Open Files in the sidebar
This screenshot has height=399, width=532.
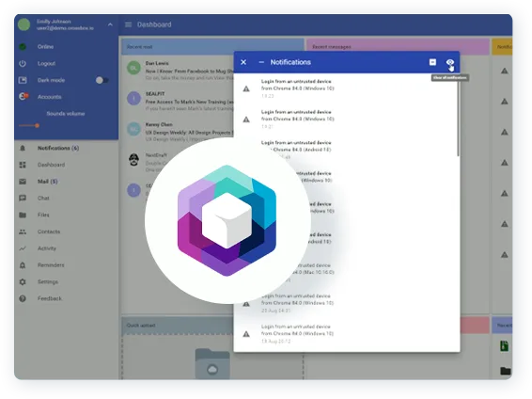pos(43,215)
